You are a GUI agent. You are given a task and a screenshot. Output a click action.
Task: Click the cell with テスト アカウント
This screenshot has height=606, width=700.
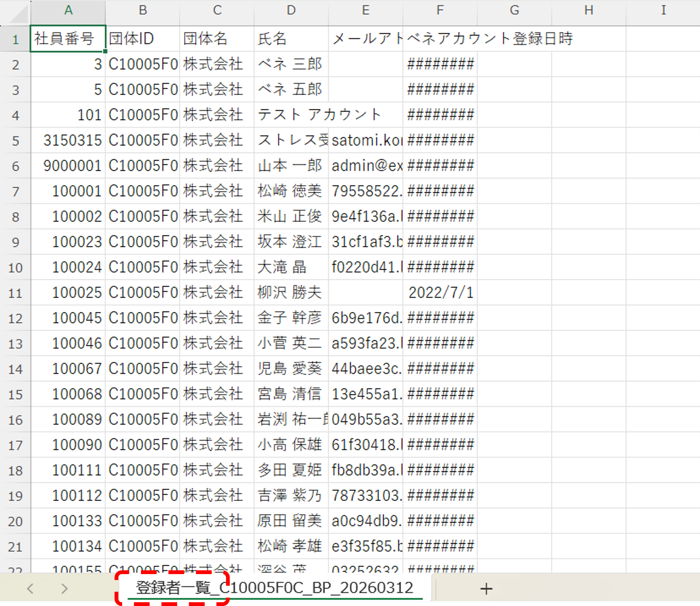[x=291, y=115]
